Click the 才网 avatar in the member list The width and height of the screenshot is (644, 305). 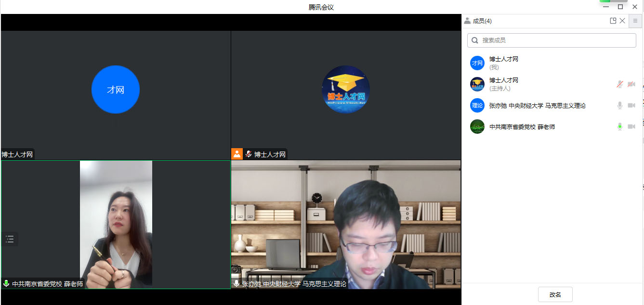tap(477, 63)
